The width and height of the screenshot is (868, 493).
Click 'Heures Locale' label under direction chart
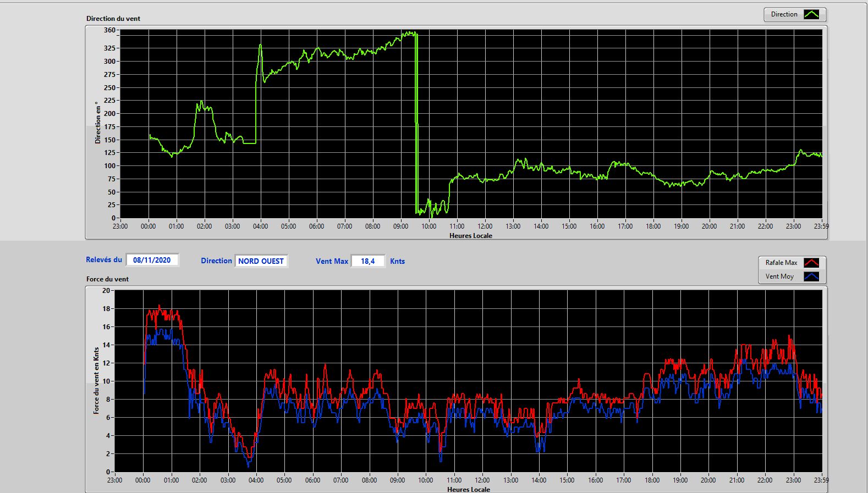471,236
